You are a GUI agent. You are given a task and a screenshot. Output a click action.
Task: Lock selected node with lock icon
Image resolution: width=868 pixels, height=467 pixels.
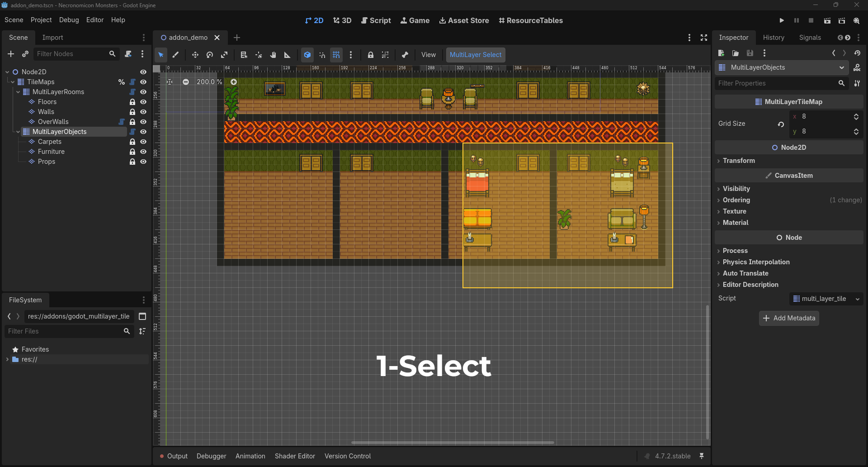click(371, 55)
